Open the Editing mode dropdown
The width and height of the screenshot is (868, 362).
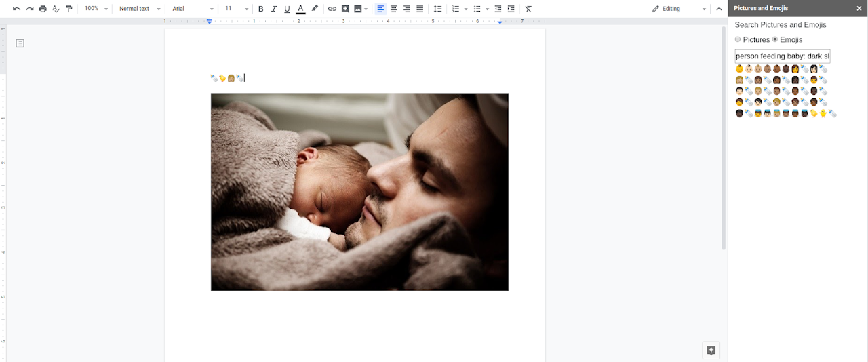(678, 9)
